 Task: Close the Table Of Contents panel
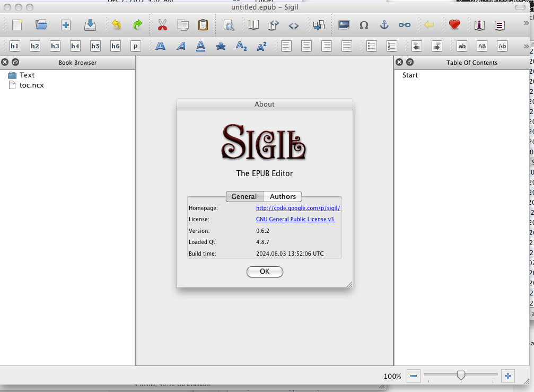tap(399, 62)
